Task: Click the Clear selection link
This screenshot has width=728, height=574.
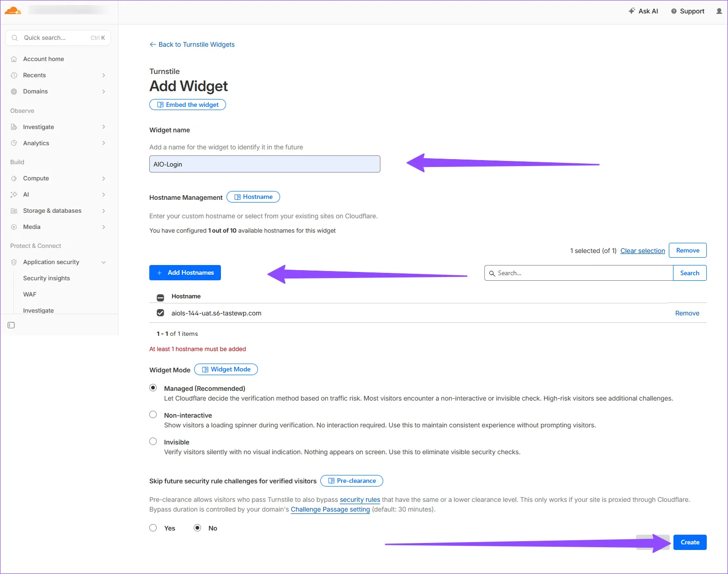Action: [642, 251]
